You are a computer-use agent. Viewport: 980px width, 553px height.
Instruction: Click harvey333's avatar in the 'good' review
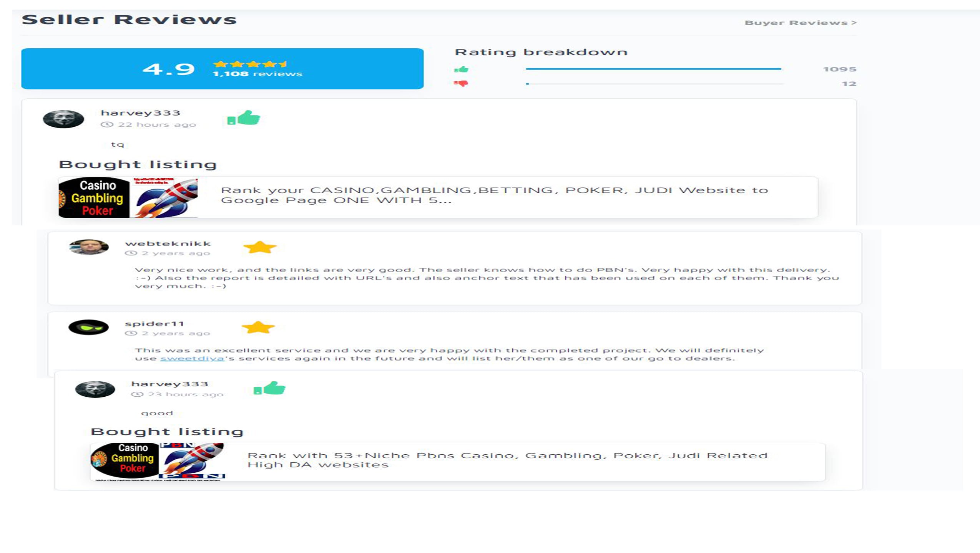(x=95, y=389)
